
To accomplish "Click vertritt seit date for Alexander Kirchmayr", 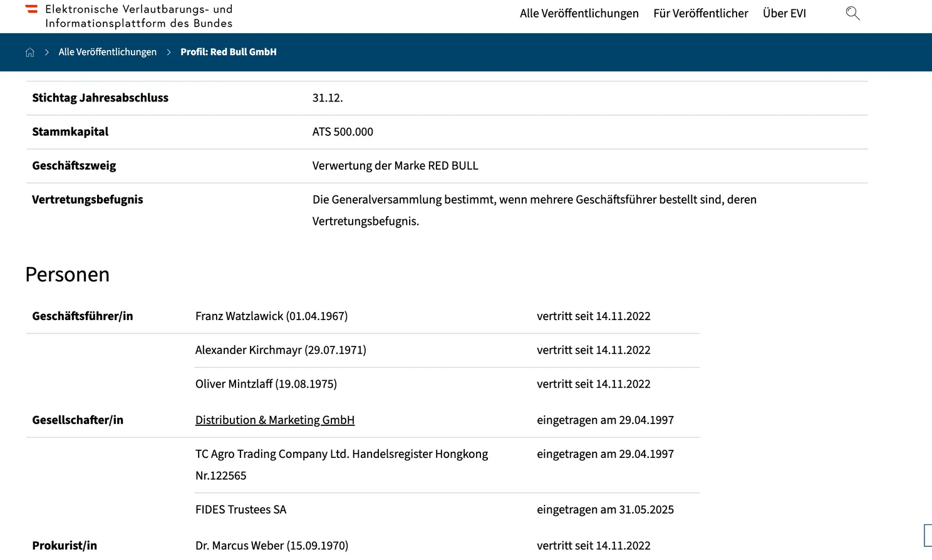I will point(594,350).
